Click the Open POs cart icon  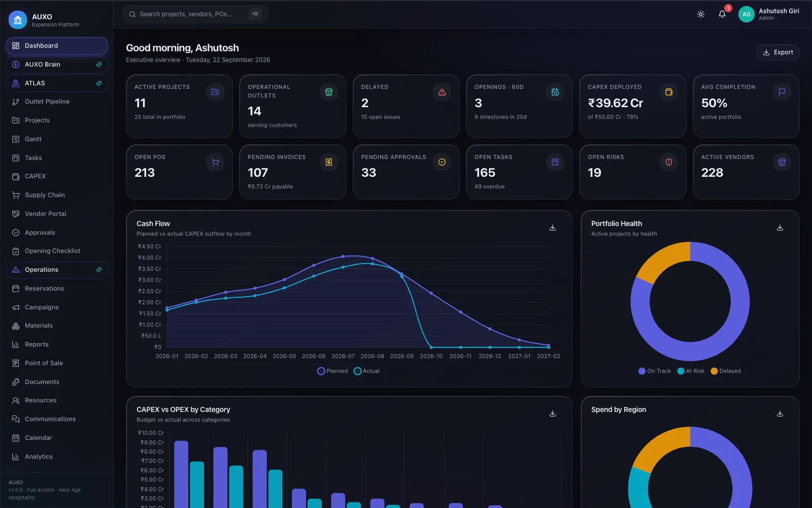point(215,162)
